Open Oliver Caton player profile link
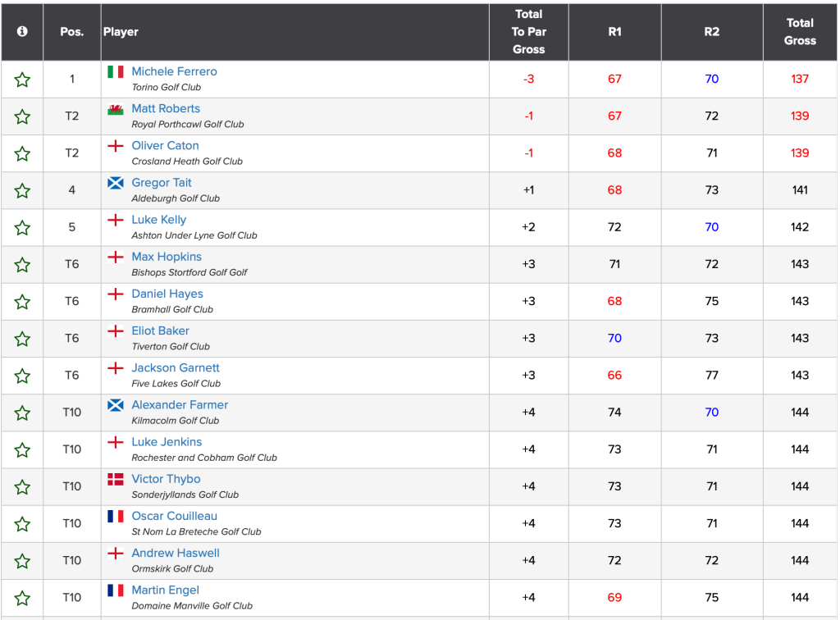The height and width of the screenshot is (620, 840). 165,146
